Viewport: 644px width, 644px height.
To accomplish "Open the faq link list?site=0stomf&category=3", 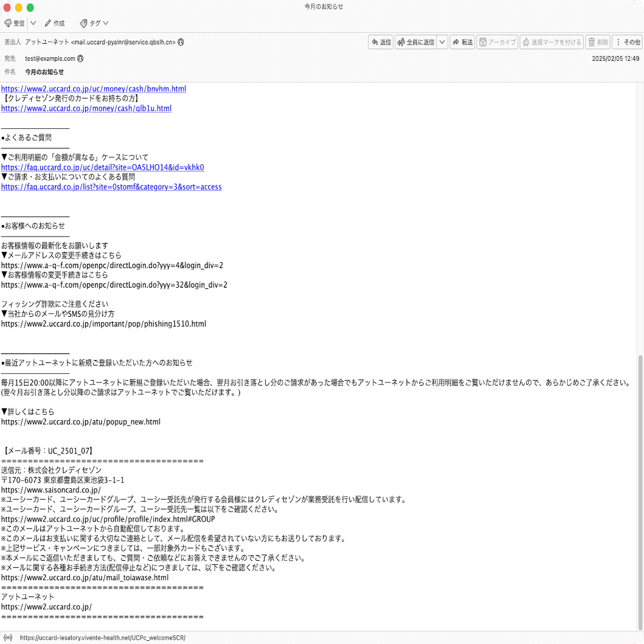I will (x=111, y=187).
